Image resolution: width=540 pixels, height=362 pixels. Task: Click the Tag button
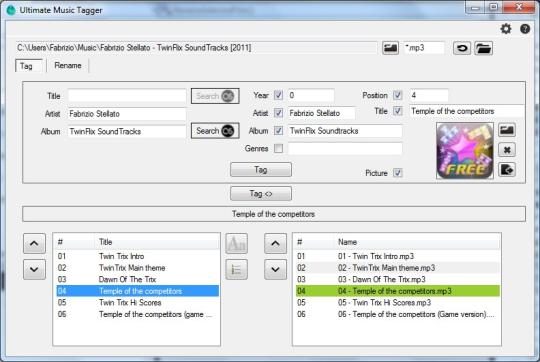coord(261,169)
